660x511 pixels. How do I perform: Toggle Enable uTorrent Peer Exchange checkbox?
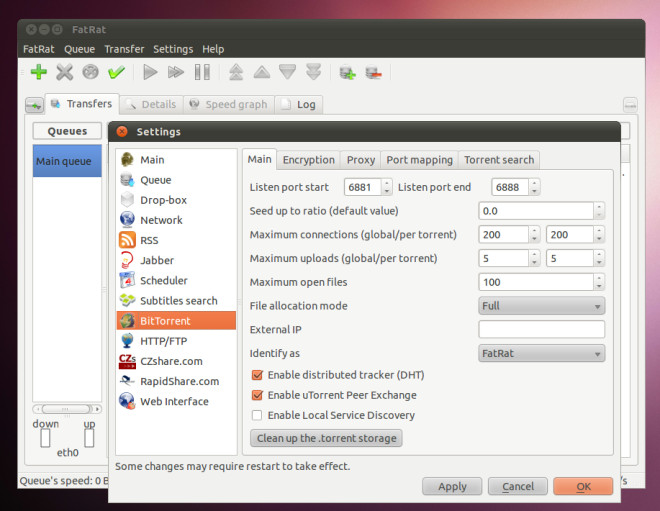257,395
